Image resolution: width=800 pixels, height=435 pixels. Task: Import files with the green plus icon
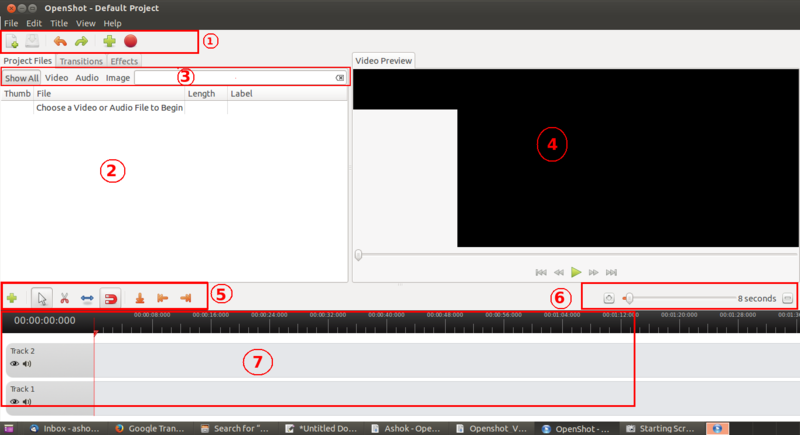109,41
